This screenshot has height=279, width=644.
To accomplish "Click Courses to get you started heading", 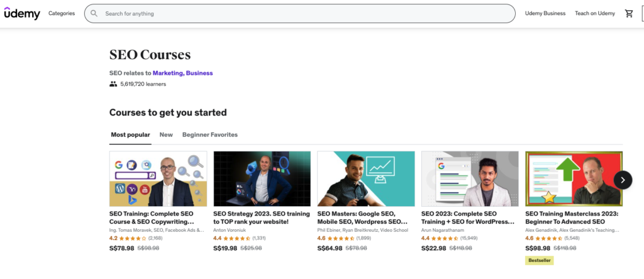I will click(168, 112).
